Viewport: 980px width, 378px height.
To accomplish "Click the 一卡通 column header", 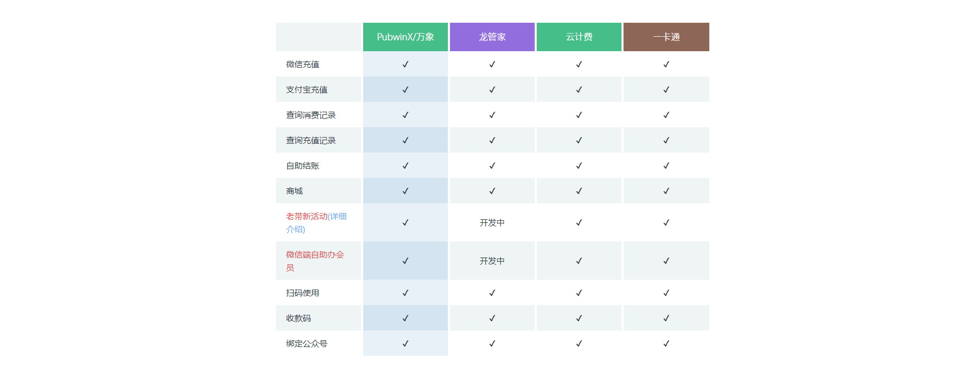I will pos(666,37).
